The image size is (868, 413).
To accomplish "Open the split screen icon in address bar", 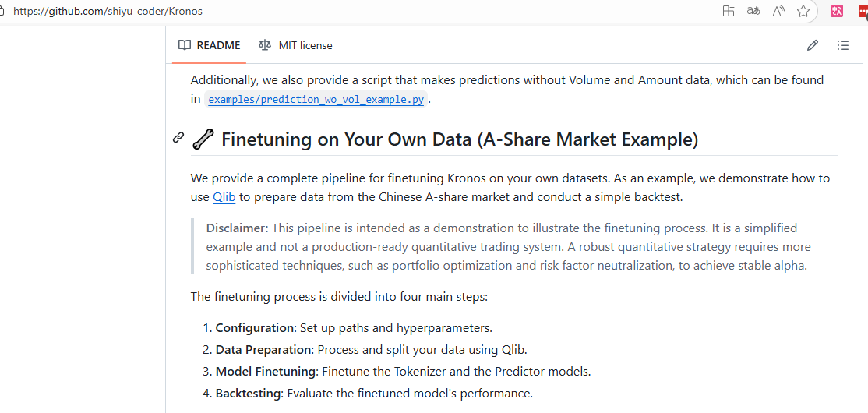I will click(x=729, y=11).
